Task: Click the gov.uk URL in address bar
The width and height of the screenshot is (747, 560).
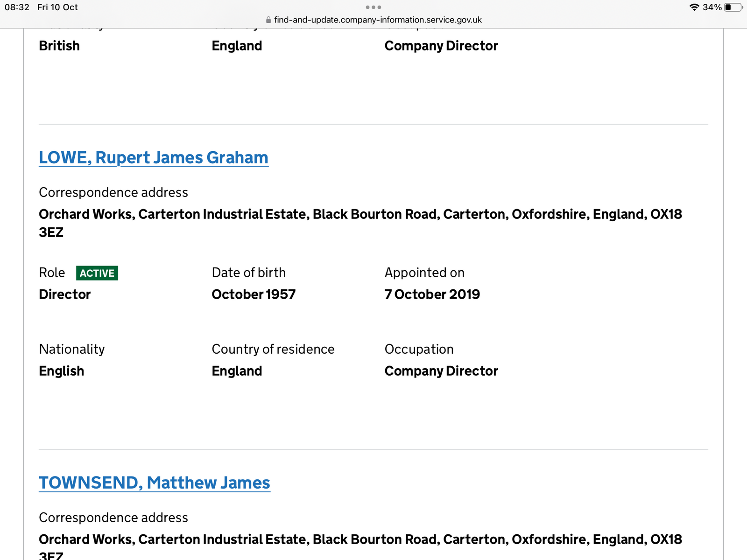Action: click(378, 20)
